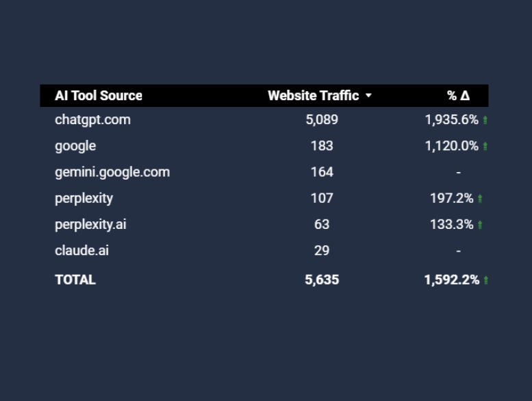Click the 5,635 total traffic value

[x=322, y=280]
